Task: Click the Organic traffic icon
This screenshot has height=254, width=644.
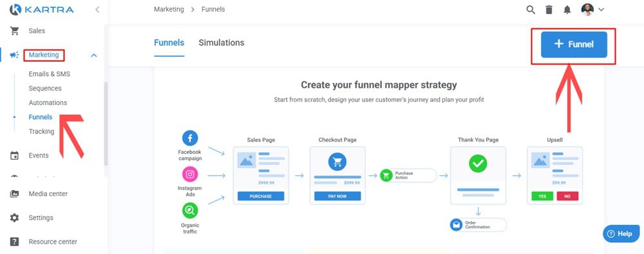Action: 190,211
